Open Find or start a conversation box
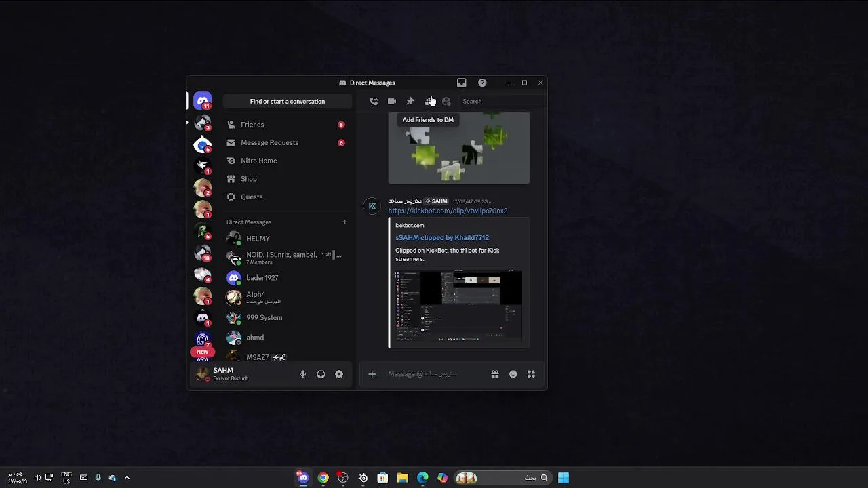868x488 pixels. tap(288, 101)
